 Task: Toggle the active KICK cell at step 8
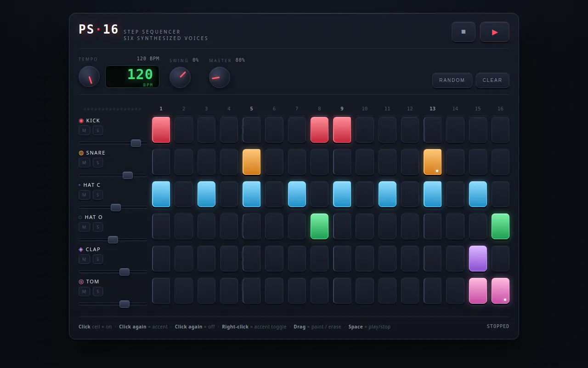click(320, 130)
